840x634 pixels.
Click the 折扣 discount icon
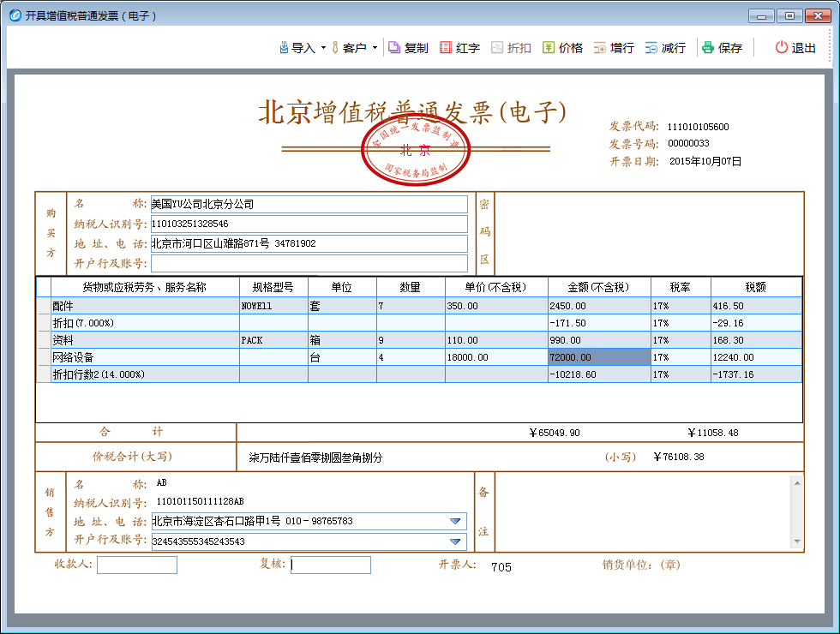(x=497, y=48)
